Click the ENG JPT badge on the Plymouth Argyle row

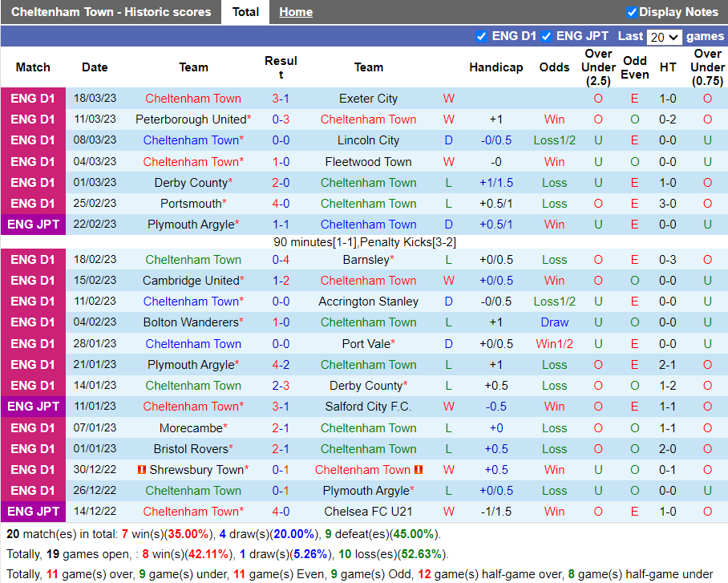pos(33,224)
